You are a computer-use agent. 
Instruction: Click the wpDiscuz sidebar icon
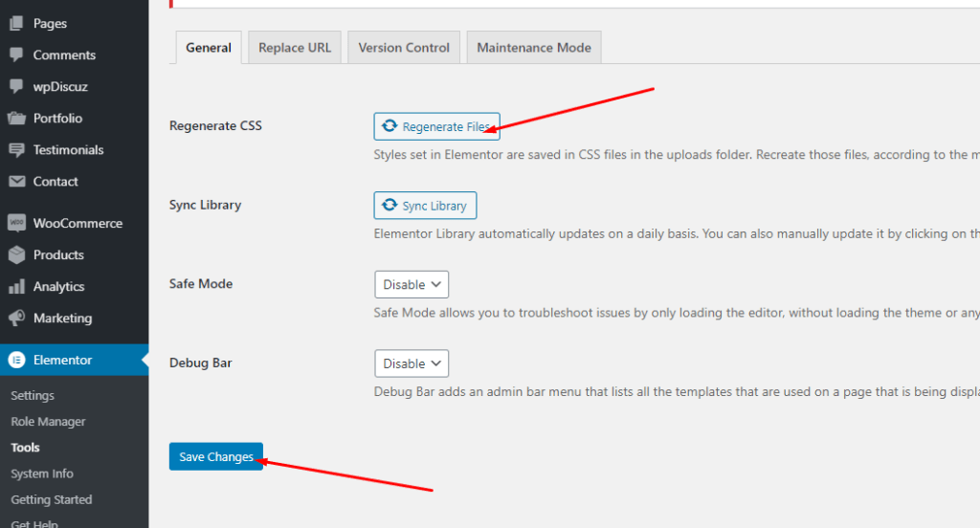tap(16, 86)
